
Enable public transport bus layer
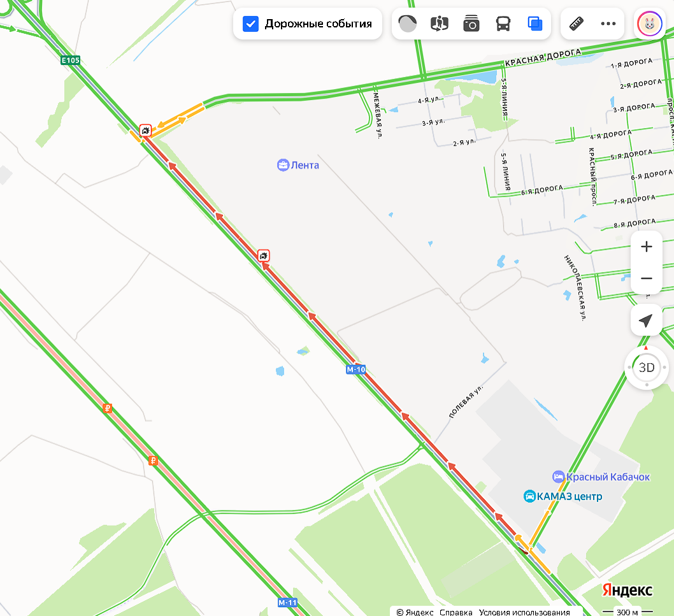point(503,24)
